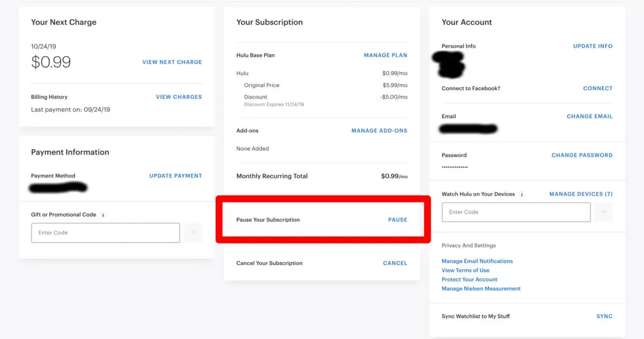Connect the account to Facebook
This screenshot has height=339, width=644.
(x=598, y=89)
